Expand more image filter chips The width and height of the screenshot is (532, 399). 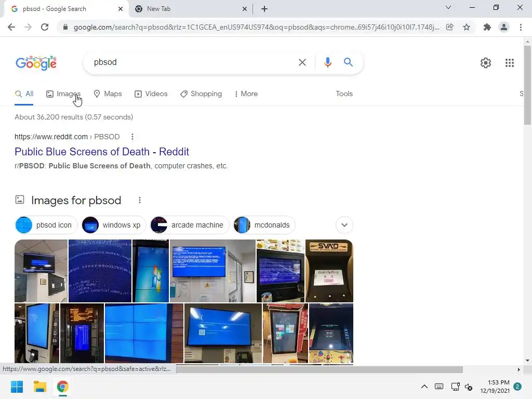pos(344,225)
